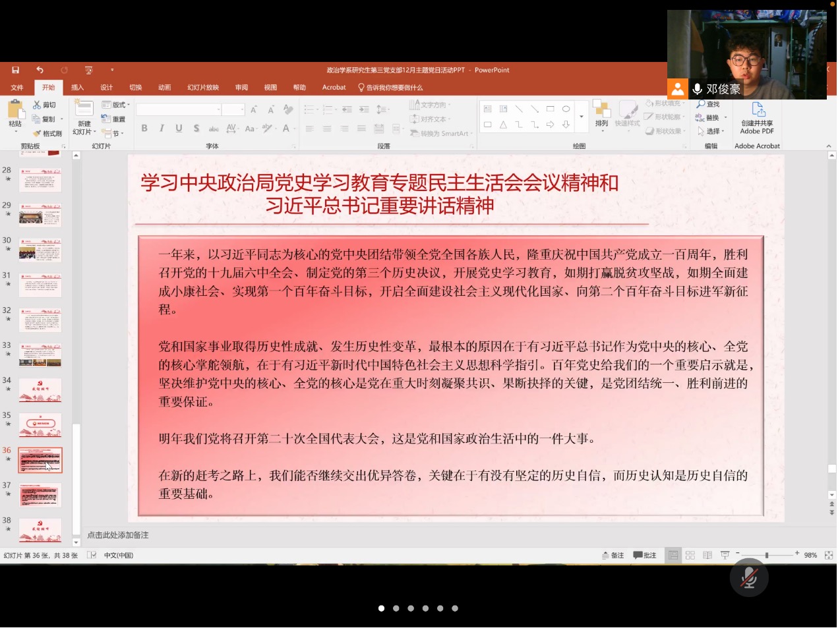The height and width of the screenshot is (630, 840).
Task: Click the Undo arrow icon
Action: click(x=40, y=70)
